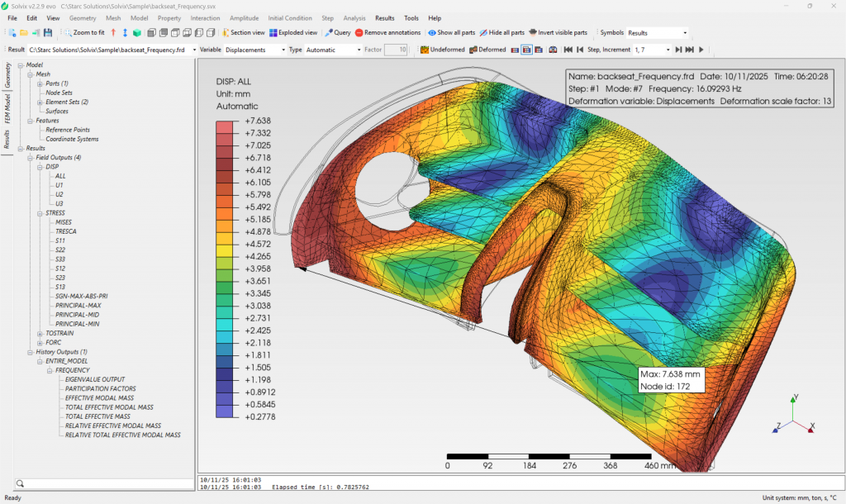
Task: Click the red top swatch of the legend
Action: (x=226, y=126)
